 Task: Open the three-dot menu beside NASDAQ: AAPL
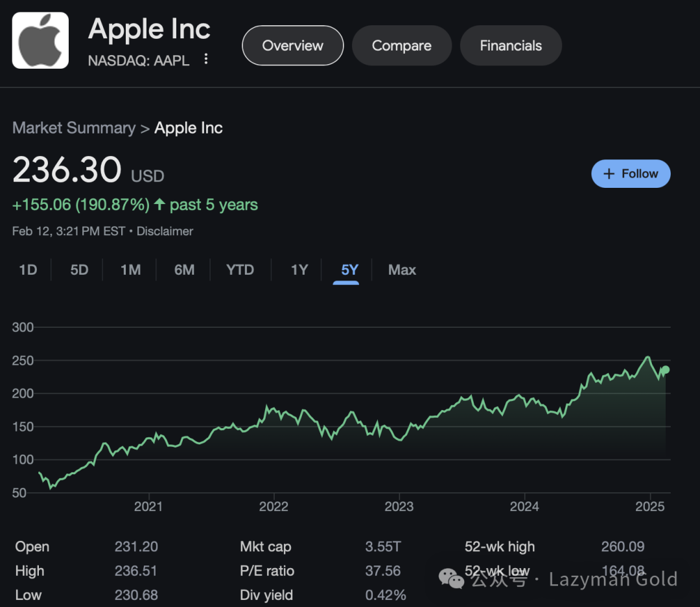click(x=206, y=59)
